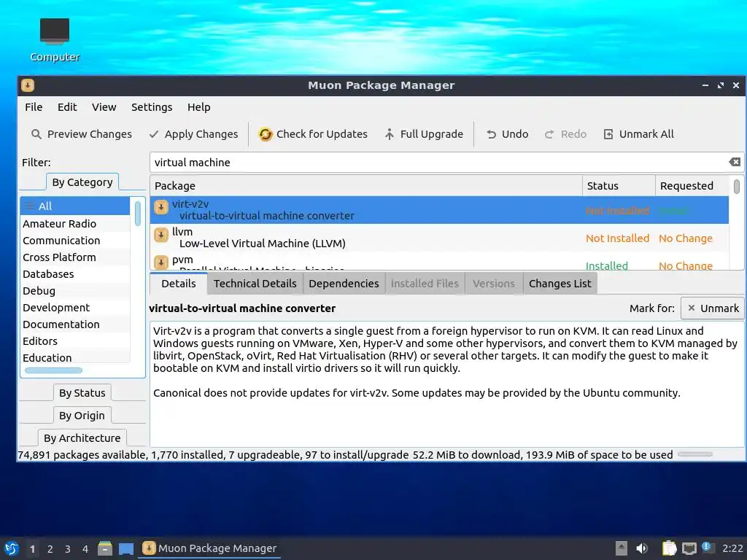Open the Settings menu
This screenshot has width=747, height=560.
[152, 107]
